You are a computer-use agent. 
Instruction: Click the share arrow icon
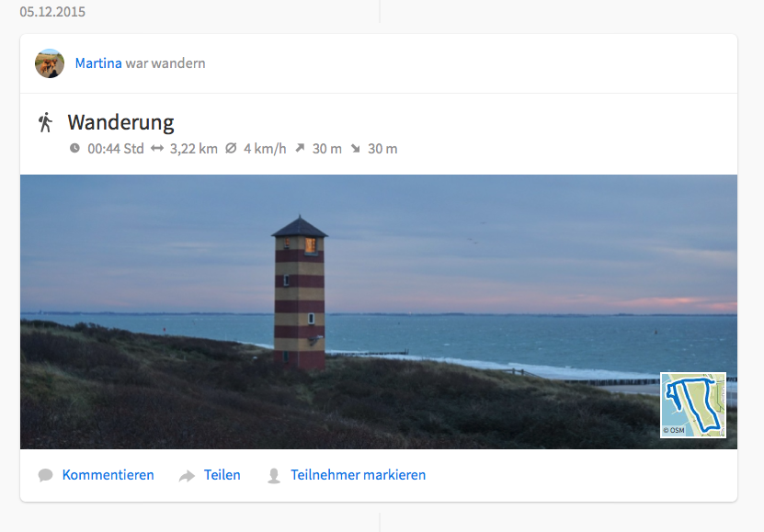187,476
